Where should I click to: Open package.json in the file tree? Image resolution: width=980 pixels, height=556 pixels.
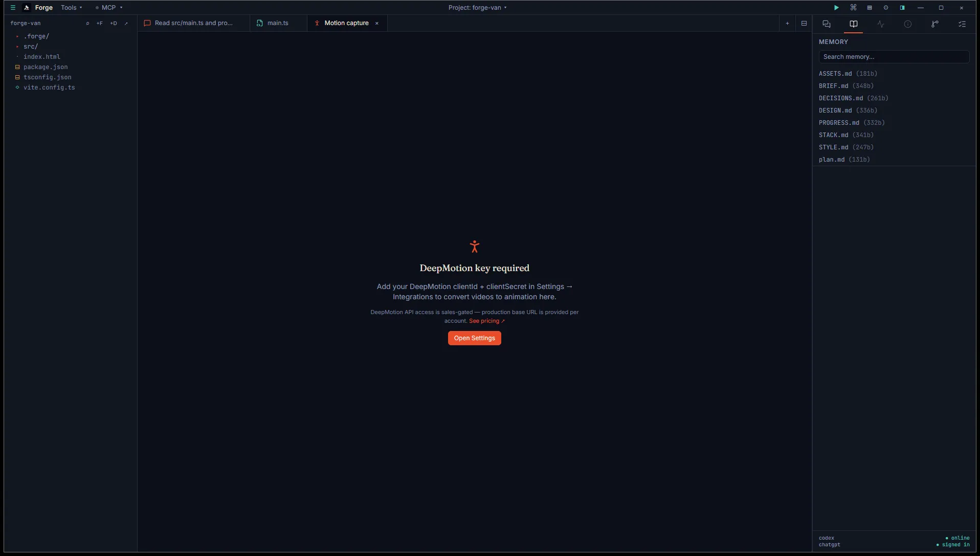click(46, 67)
